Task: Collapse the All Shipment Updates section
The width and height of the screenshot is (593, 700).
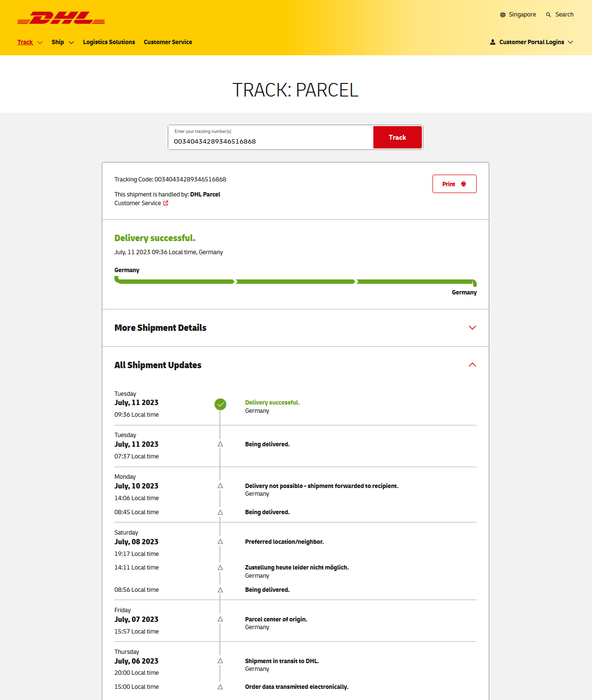Action: 472,365
